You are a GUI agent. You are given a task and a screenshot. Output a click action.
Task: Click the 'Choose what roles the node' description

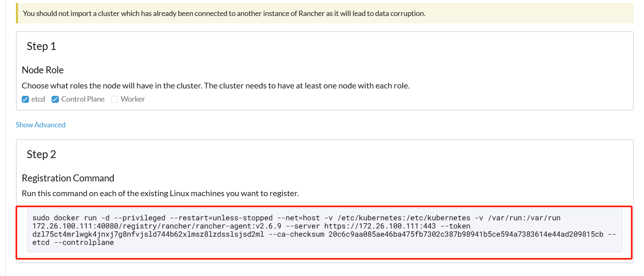click(x=215, y=86)
